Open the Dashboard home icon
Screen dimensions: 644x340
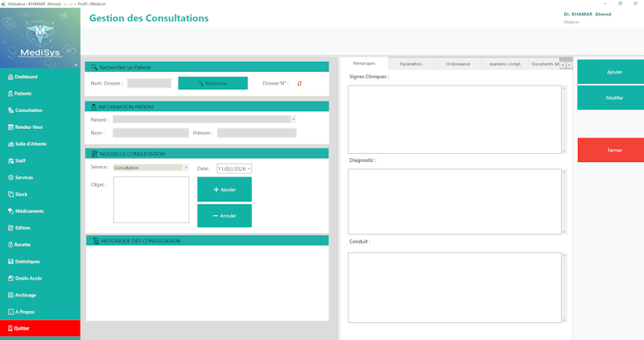point(10,77)
